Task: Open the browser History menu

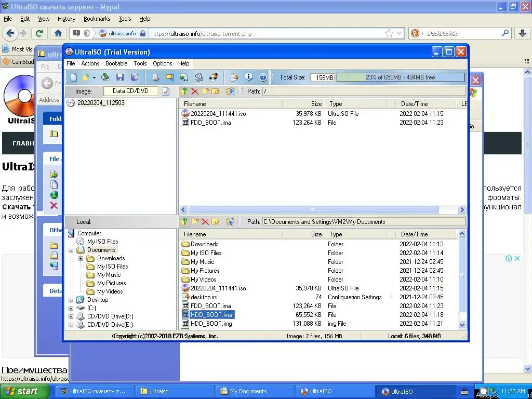Action: (66, 19)
